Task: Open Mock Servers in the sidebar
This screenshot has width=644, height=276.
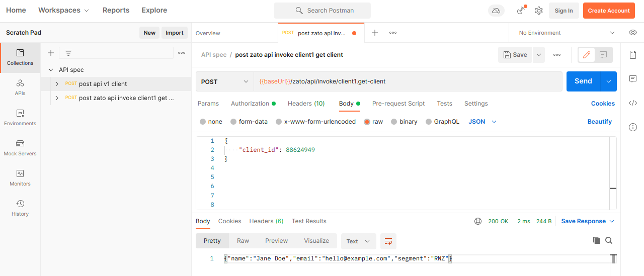Action: 20,148
